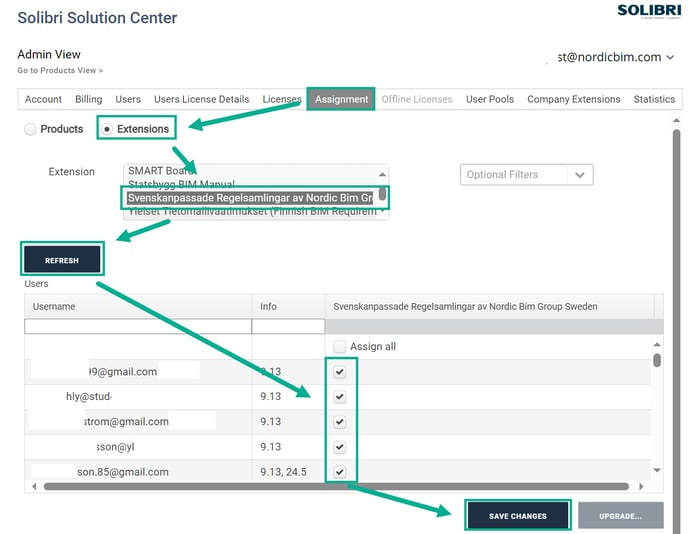Image resolution: width=688 pixels, height=534 pixels.
Task: Click users table scroll left arrow
Action: click(x=35, y=486)
